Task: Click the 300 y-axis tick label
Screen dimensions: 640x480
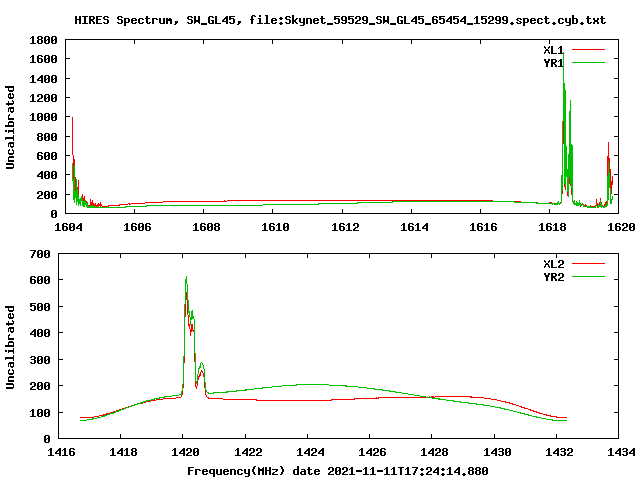Action: pos(40,360)
